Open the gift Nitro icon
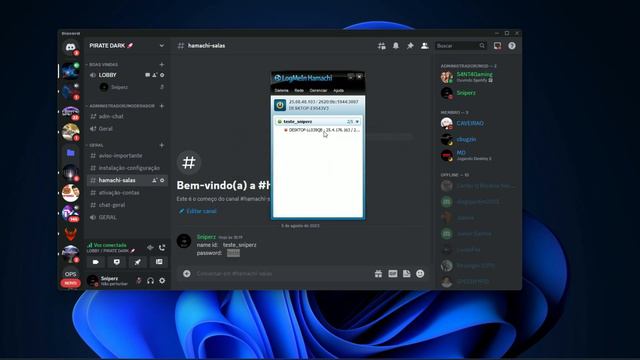Image resolution: width=640 pixels, height=360 pixels. click(378, 273)
